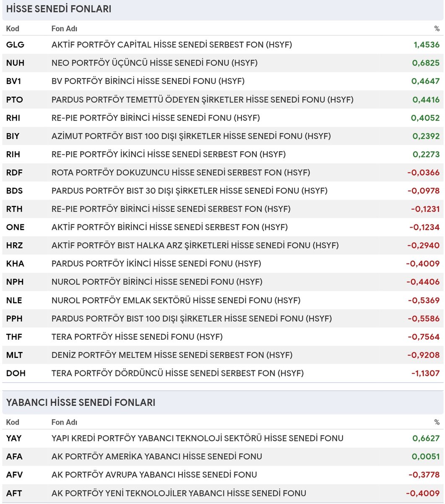Click the 0,6825 percent value

(x=426, y=63)
